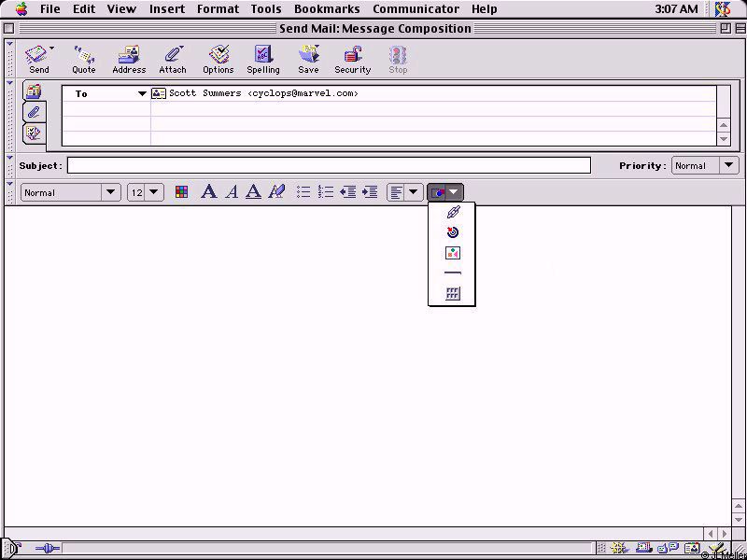Expand the font size dropdown

[145, 192]
